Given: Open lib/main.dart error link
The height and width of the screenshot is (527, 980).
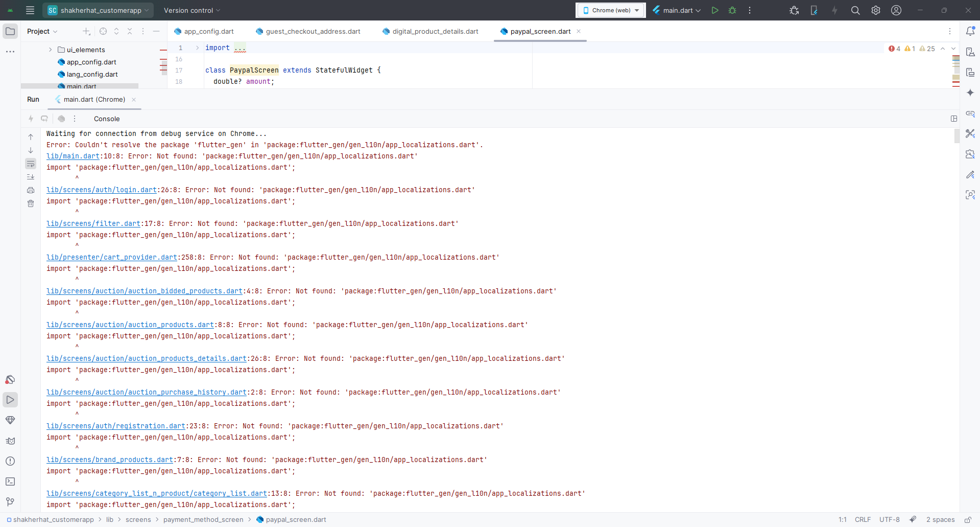Looking at the screenshot, I should point(73,156).
